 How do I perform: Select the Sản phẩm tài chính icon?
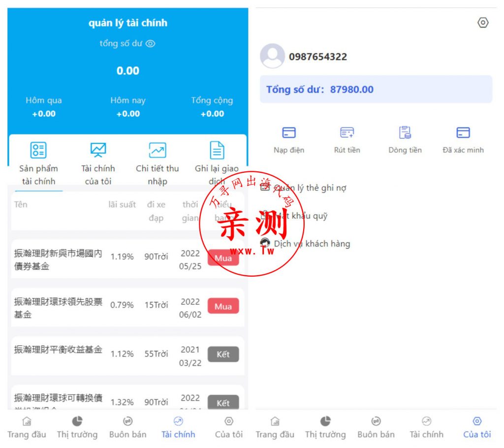click(38, 151)
